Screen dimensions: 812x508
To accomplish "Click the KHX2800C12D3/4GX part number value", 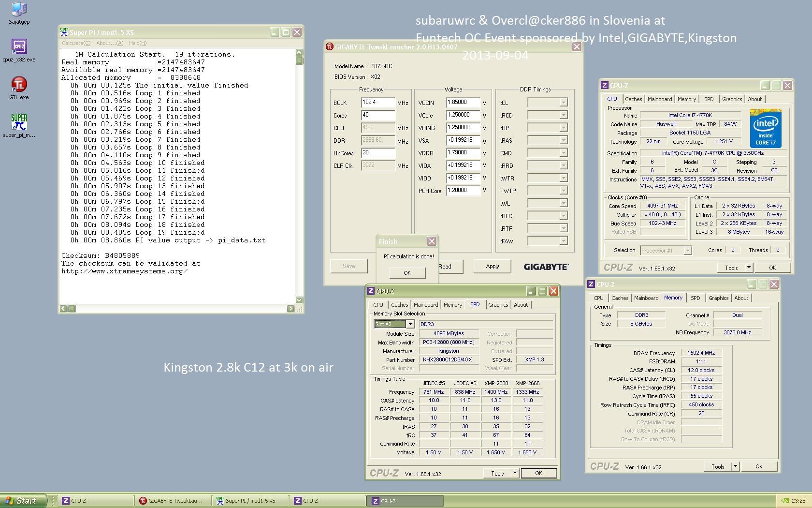I will point(449,360).
